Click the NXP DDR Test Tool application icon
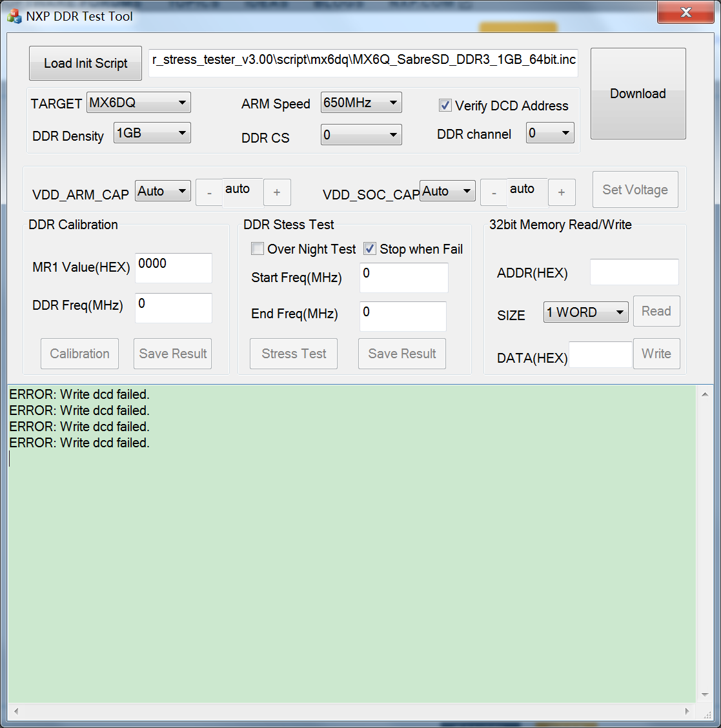 pos(14,16)
